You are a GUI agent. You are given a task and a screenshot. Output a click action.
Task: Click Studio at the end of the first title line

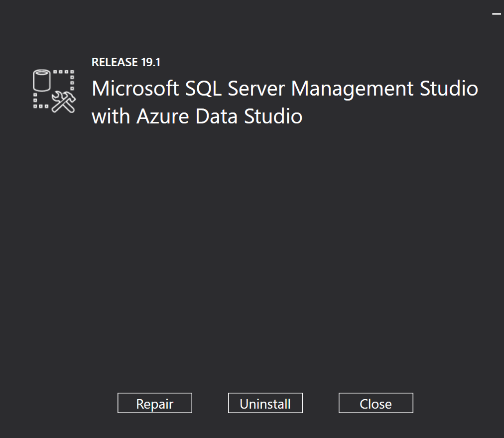pyautogui.click(x=449, y=89)
